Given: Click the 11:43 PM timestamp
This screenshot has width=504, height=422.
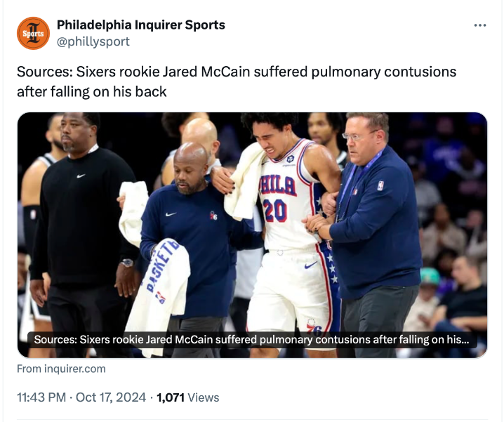Looking at the screenshot, I should click(x=42, y=397).
